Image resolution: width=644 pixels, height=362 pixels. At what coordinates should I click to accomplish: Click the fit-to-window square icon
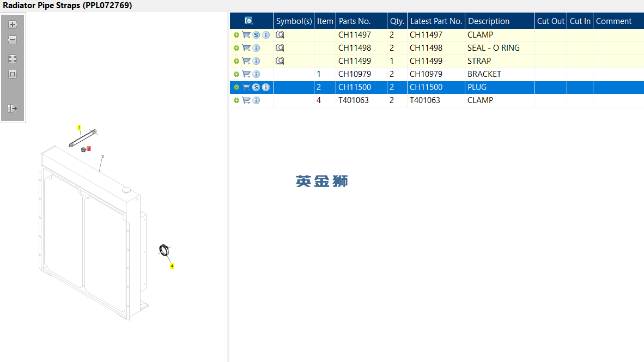click(13, 74)
